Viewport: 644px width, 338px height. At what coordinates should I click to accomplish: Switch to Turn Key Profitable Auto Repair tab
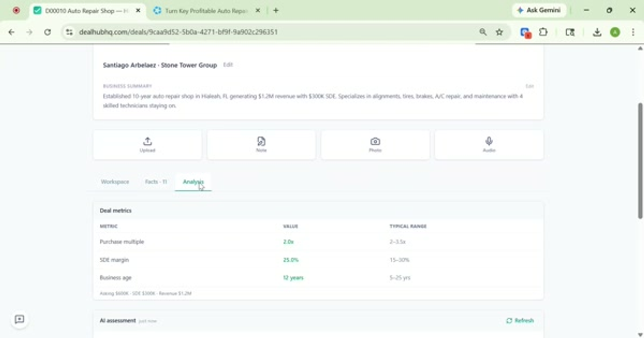click(x=206, y=10)
